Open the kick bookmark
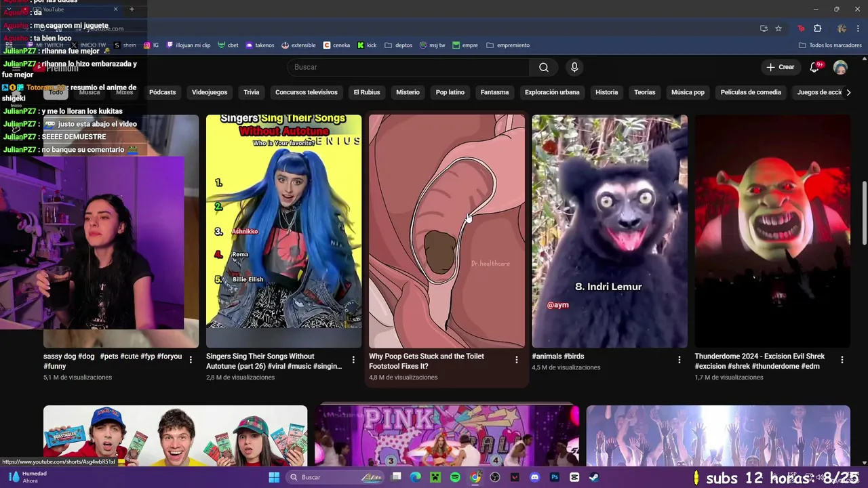The height and width of the screenshot is (488, 868). tap(367, 45)
